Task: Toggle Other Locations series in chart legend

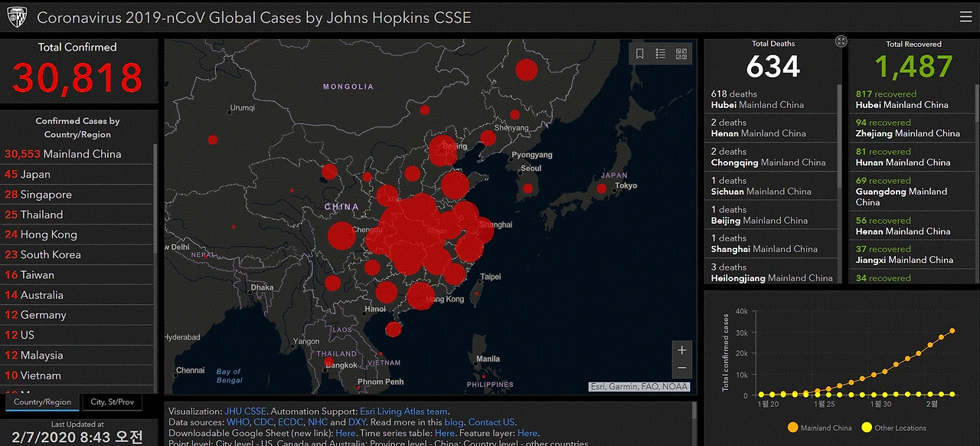Action: [x=893, y=428]
